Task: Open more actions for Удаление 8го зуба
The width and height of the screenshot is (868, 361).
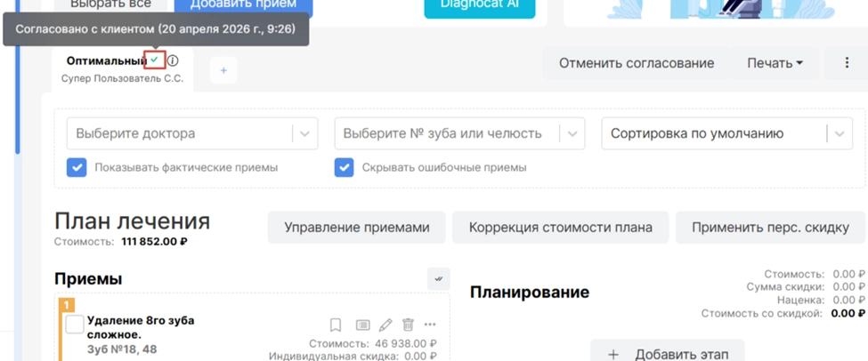Action: [431, 325]
